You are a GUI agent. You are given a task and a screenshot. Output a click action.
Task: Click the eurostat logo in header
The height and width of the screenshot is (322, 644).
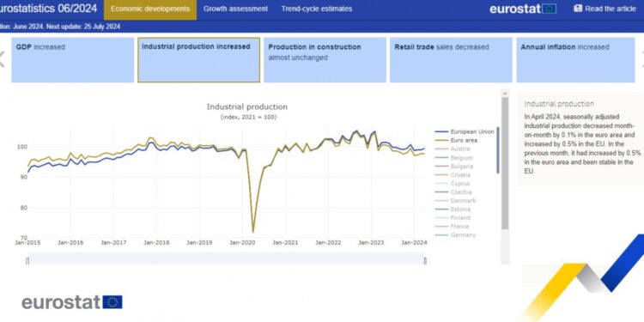(522, 9)
